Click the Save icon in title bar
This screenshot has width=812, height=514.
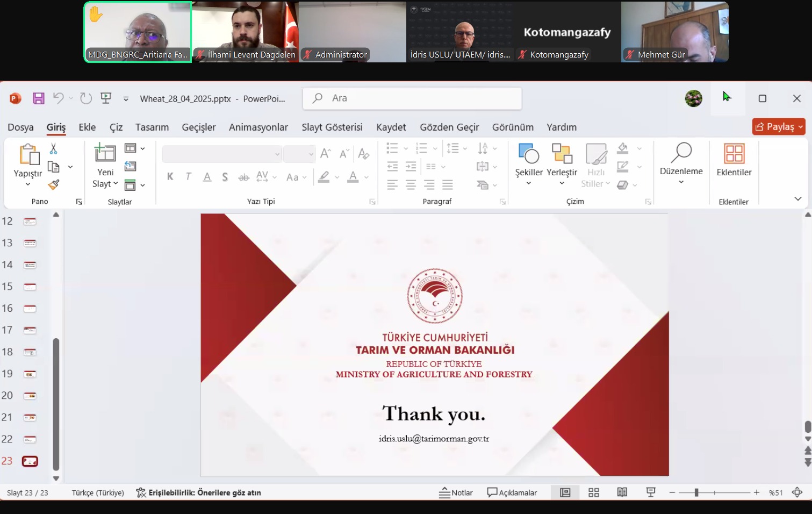point(38,98)
